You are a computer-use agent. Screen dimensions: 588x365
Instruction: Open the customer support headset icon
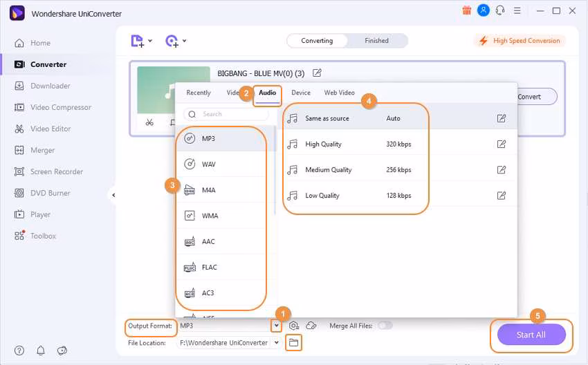(500, 10)
